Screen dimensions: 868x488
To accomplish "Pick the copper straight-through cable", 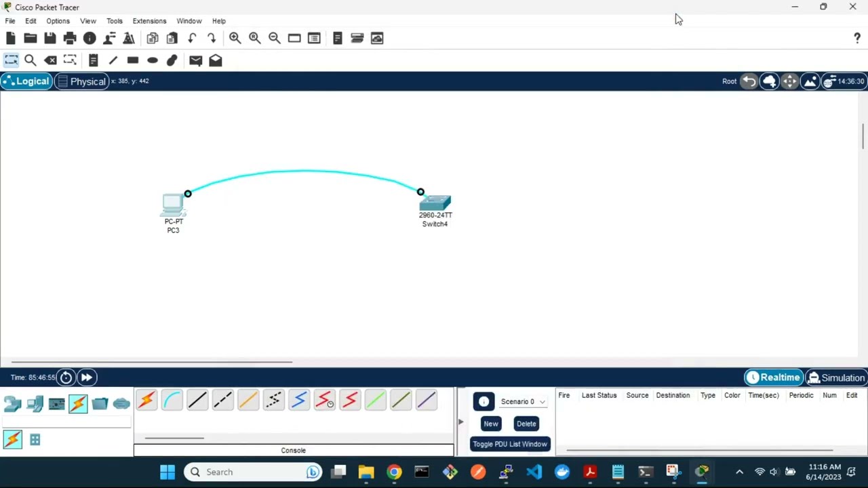I will point(197,401).
